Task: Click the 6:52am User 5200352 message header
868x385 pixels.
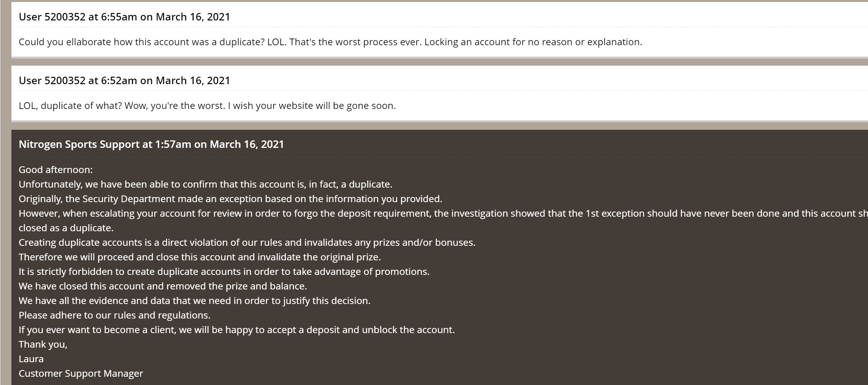Action: point(124,81)
